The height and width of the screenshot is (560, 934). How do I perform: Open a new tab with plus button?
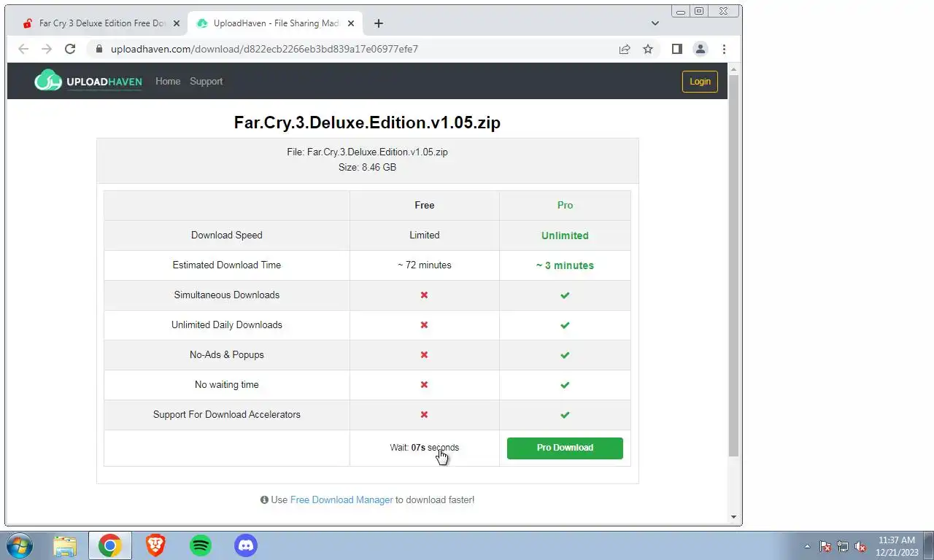tap(378, 23)
